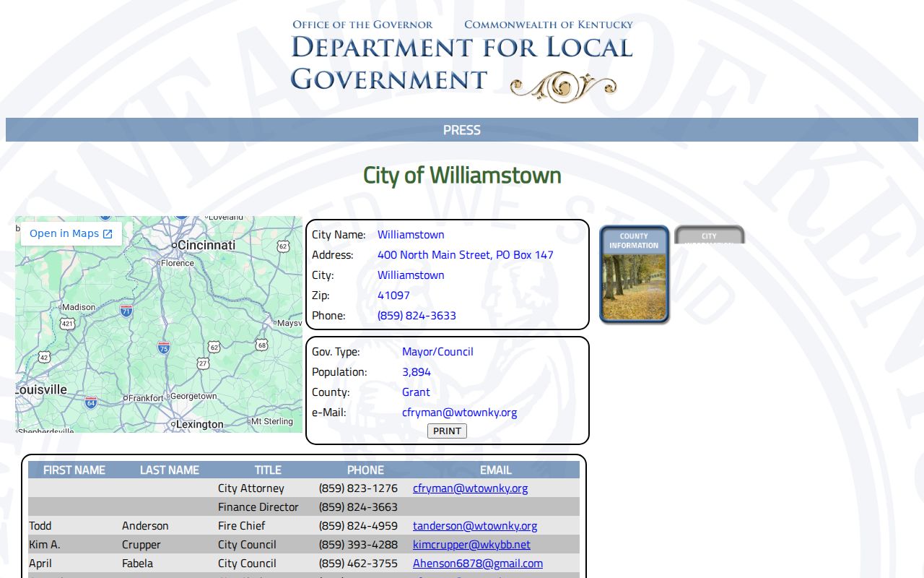The image size is (924, 578).
Task: Open the County Information thumbnail
Action: pyautogui.click(x=634, y=275)
